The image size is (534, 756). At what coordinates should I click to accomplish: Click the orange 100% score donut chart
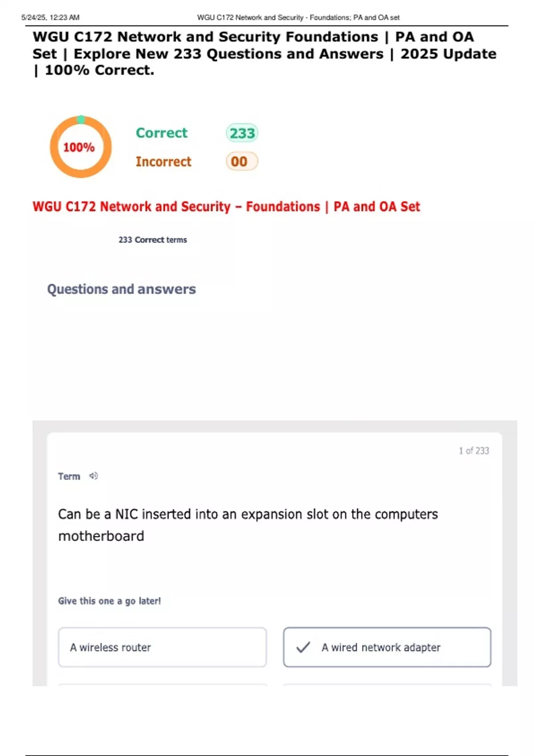[x=81, y=147]
